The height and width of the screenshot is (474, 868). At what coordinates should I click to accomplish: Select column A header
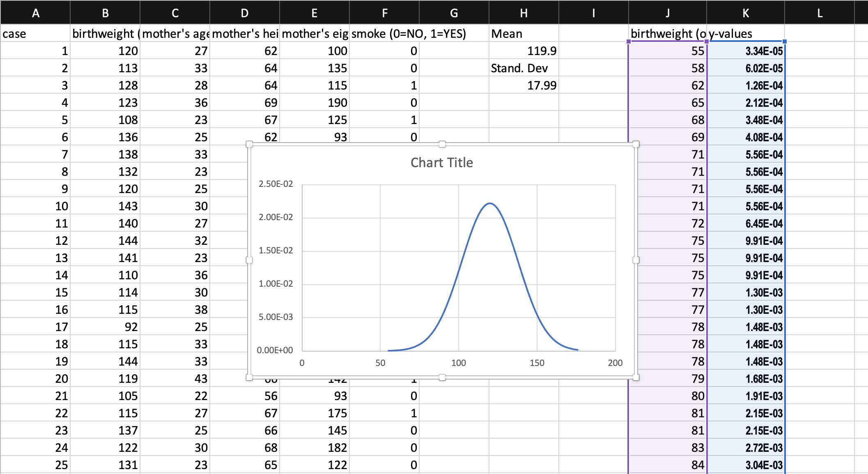(35, 13)
